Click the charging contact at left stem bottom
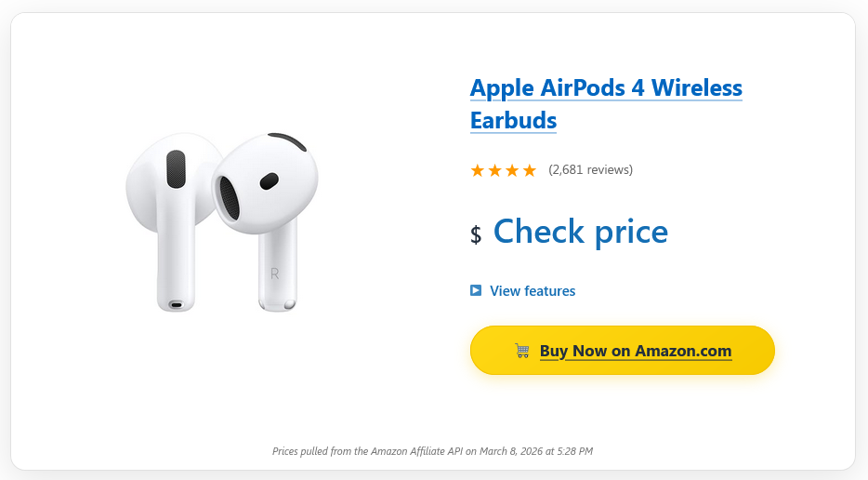868x480 pixels. coord(177,303)
